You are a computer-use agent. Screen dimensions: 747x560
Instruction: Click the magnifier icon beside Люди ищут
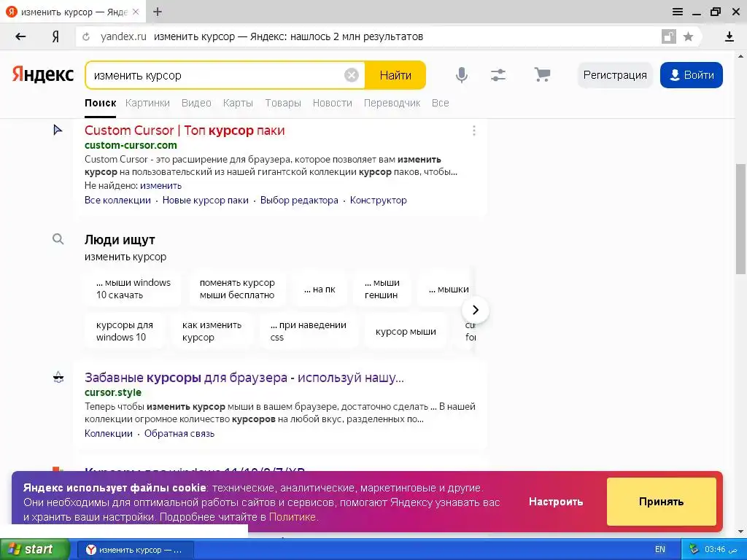point(58,239)
